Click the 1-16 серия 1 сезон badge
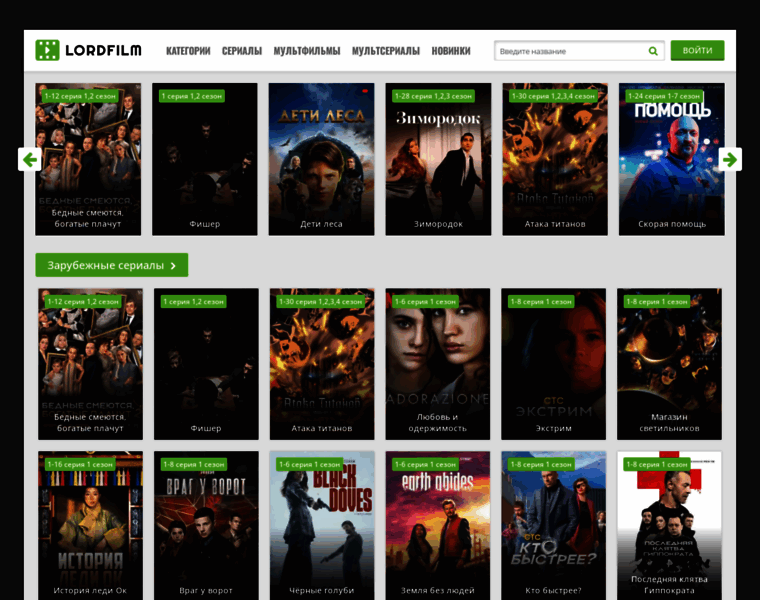Image resolution: width=760 pixels, height=600 pixels. coord(80,464)
